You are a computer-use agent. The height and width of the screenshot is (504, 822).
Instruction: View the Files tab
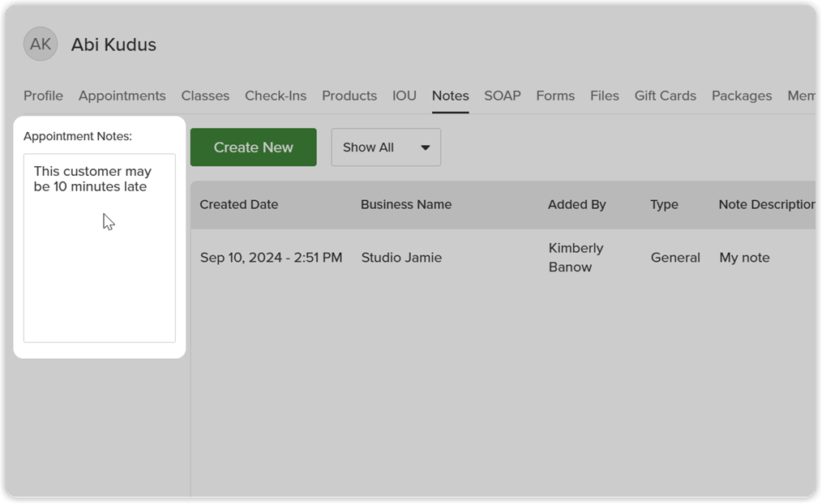point(605,96)
